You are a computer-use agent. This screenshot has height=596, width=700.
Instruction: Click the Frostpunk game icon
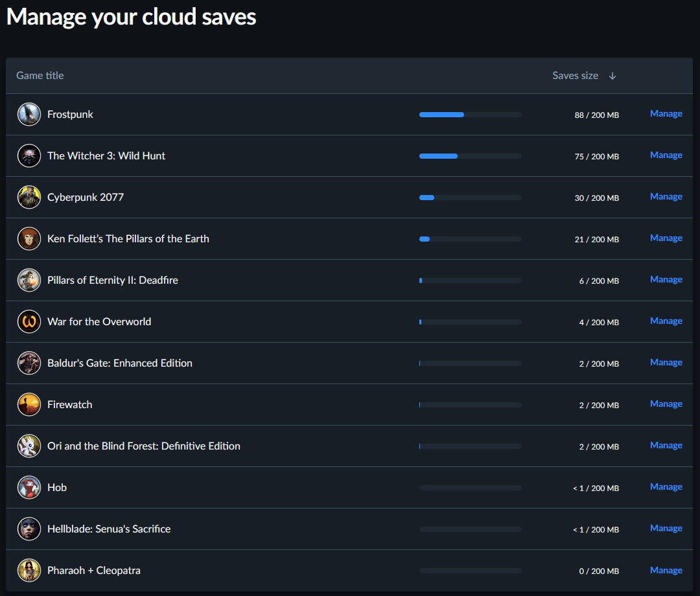click(x=29, y=115)
